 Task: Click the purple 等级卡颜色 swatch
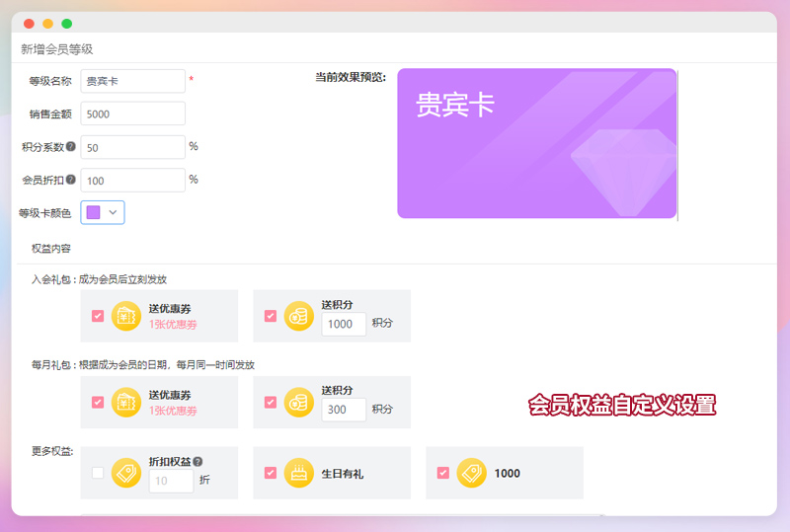[93, 212]
